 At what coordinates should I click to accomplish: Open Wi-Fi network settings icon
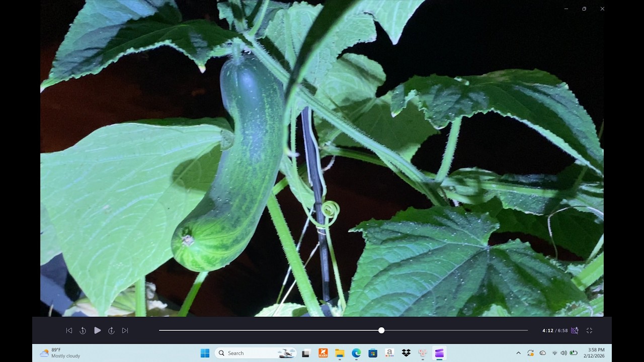coord(555,353)
